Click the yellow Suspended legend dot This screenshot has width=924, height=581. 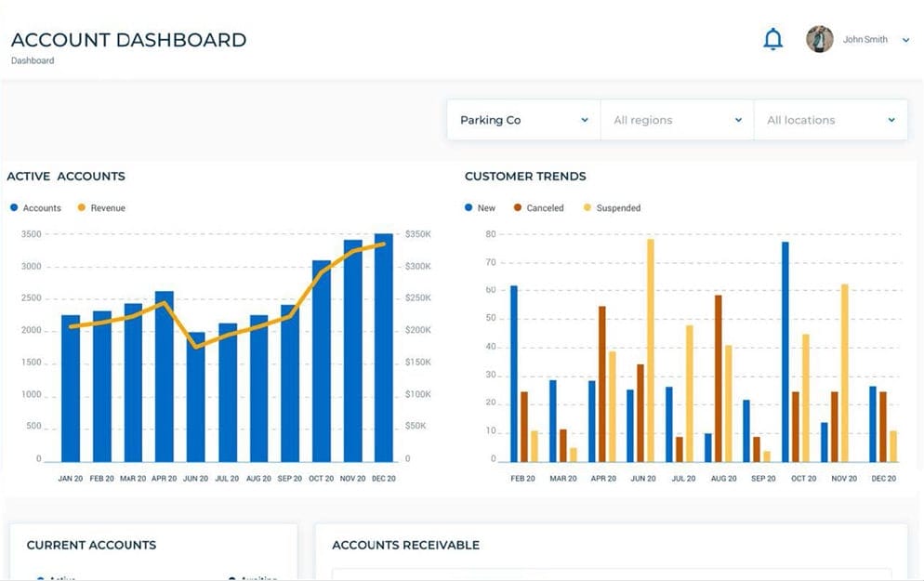coord(587,208)
